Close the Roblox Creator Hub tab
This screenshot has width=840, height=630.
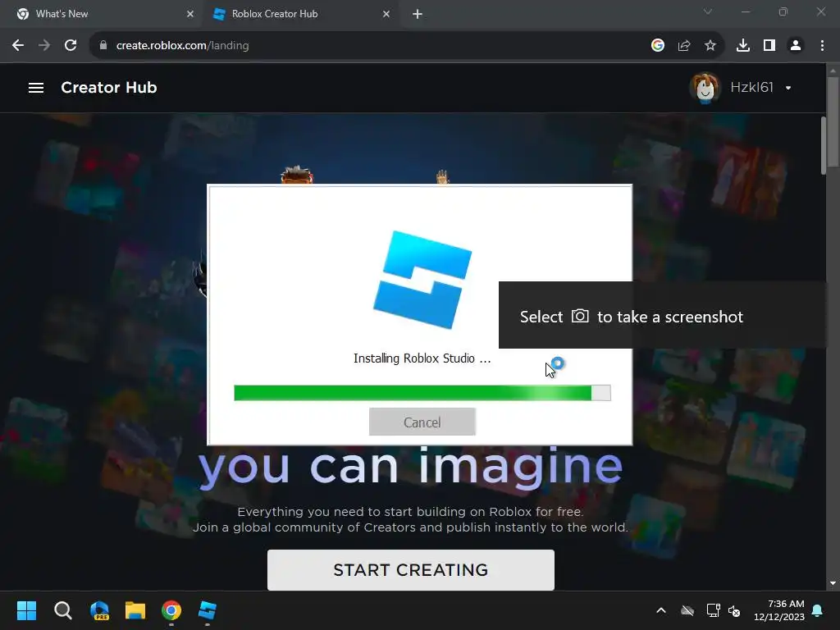[x=386, y=14]
